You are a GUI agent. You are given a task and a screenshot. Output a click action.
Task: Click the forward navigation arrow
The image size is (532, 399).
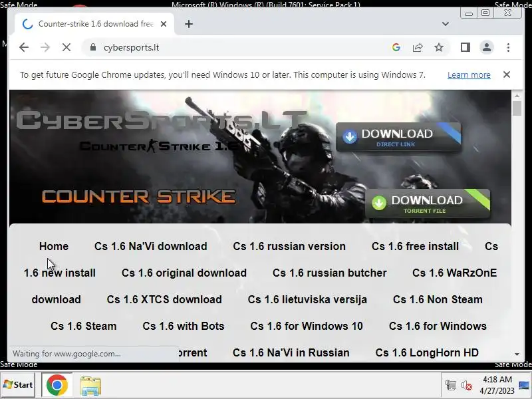[x=45, y=47]
